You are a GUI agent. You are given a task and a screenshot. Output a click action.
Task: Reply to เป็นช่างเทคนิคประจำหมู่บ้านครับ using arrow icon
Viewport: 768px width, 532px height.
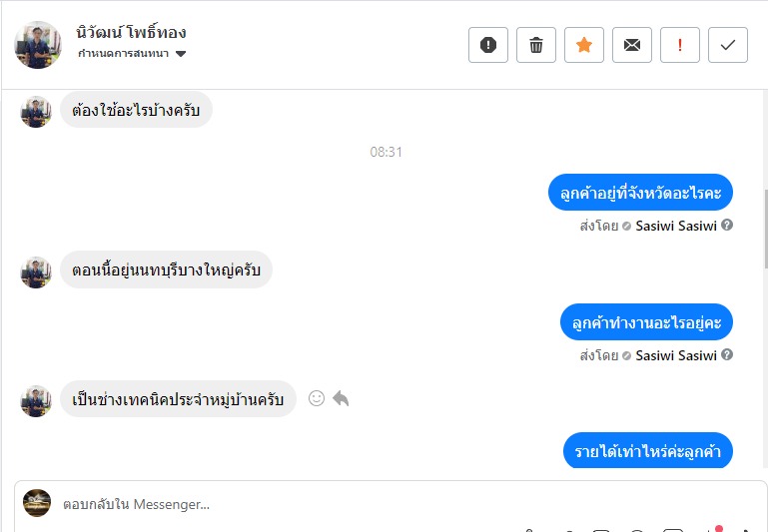(341, 398)
